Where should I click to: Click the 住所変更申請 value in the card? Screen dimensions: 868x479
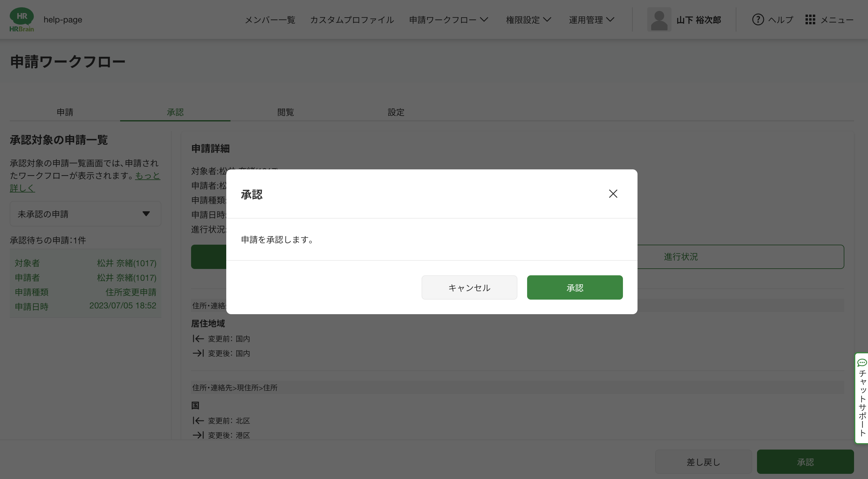(131, 292)
